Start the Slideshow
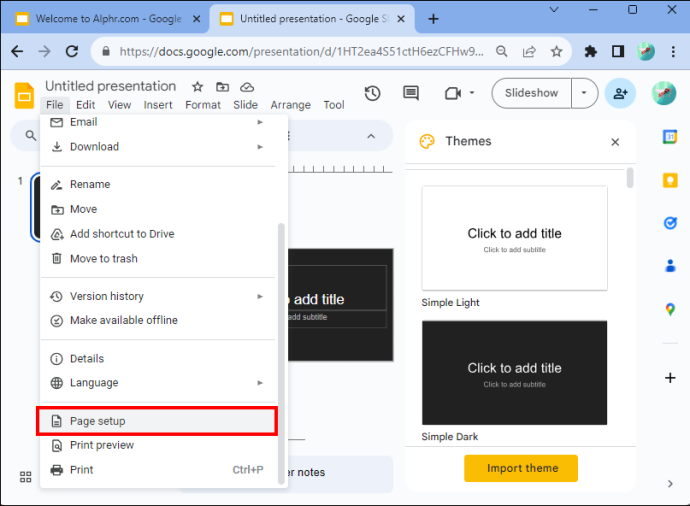This screenshot has width=690, height=506. point(531,93)
